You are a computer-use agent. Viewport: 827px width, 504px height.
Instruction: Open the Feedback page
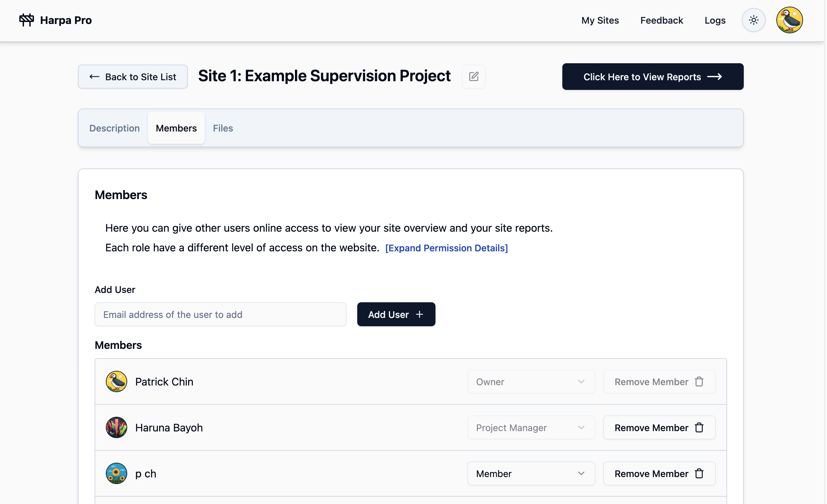[x=662, y=20]
